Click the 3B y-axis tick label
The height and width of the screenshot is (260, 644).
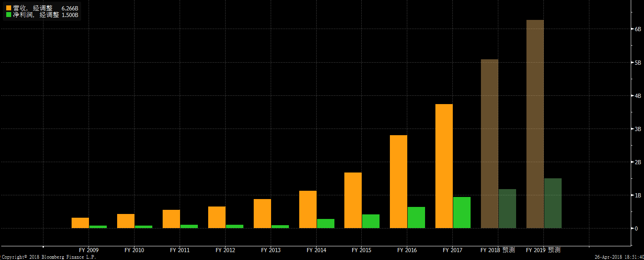(x=637, y=129)
